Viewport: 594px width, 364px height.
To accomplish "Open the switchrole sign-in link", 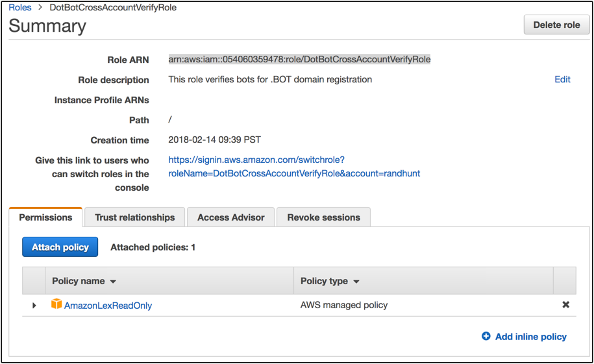I will pos(294,167).
